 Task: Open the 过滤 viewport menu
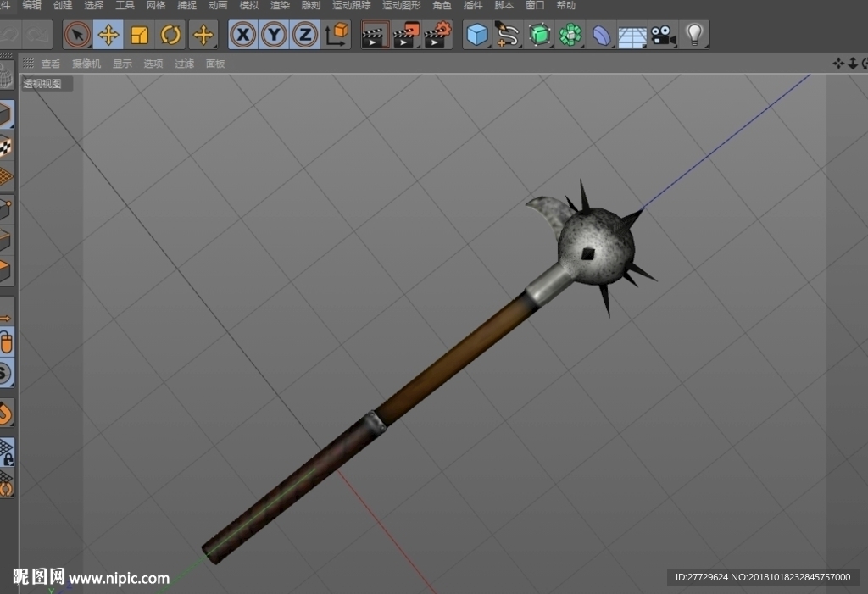click(x=184, y=64)
